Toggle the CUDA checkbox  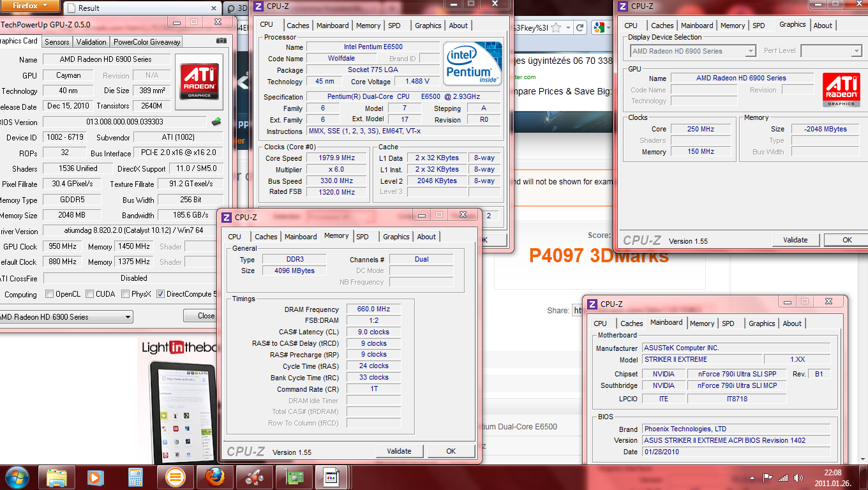coord(89,294)
